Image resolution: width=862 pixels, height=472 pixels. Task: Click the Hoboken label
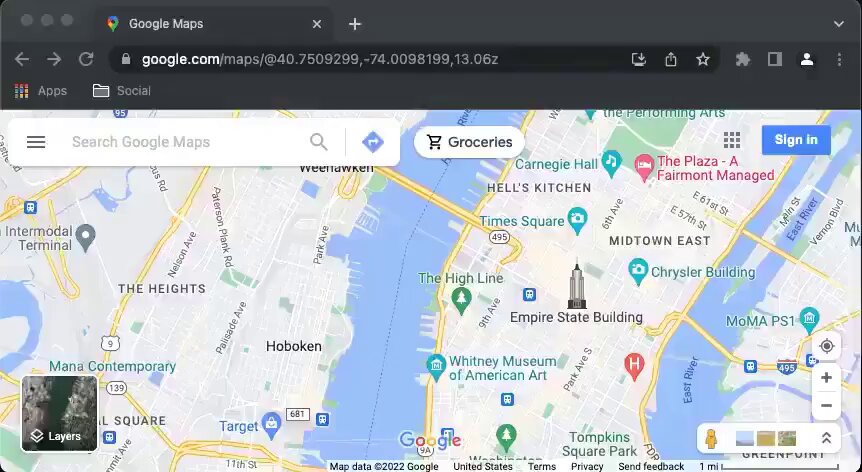(294, 346)
